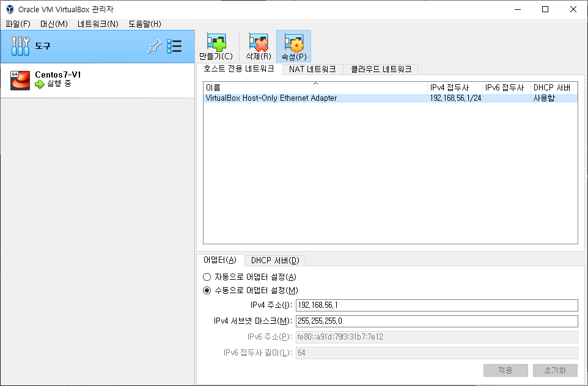Click the IPv4 접두사 column header
This screenshot has height=386, width=588.
[455, 88]
